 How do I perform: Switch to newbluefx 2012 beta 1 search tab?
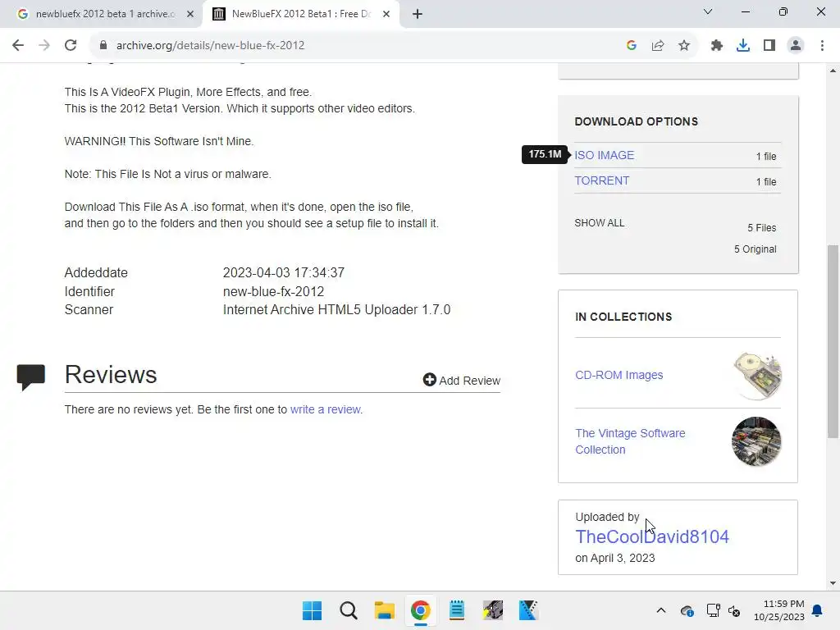click(x=105, y=14)
